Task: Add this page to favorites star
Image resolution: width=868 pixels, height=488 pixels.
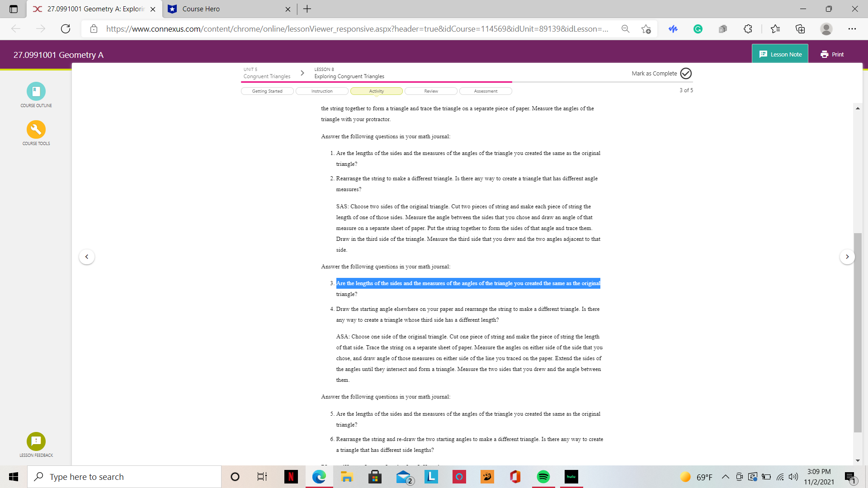Action: click(x=646, y=29)
